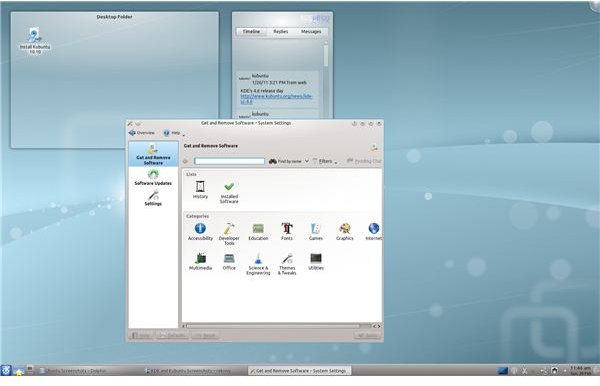Expand the Filters menu
Image resolution: width=600 pixels, height=386 pixels.
325,161
